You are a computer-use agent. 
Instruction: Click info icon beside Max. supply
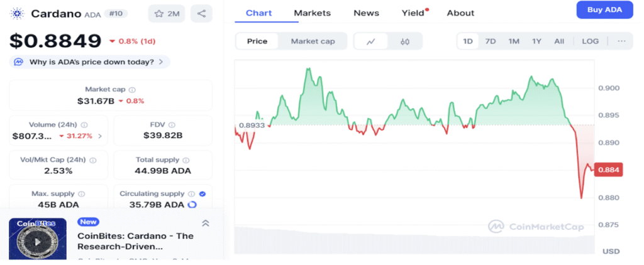pyautogui.click(x=81, y=193)
